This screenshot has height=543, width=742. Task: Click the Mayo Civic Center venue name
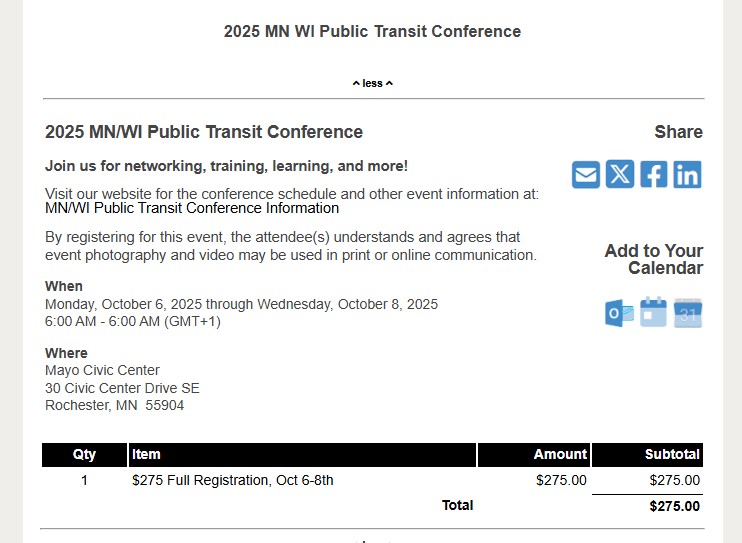(x=102, y=370)
